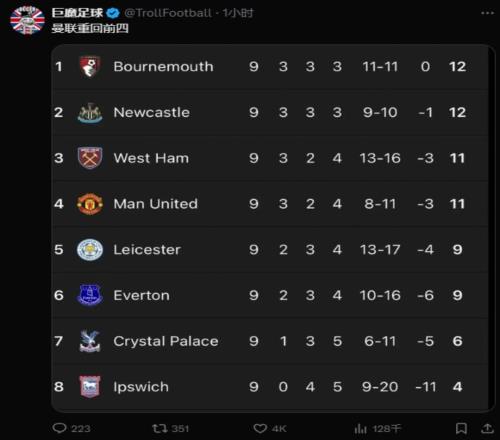
Task: Click the reply comment icon
Action: point(60,428)
